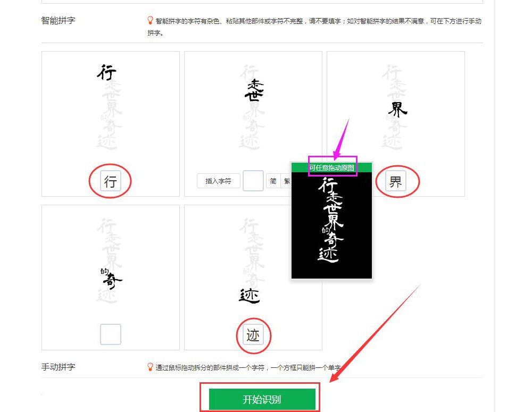Click the input box containing 行

click(x=111, y=181)
